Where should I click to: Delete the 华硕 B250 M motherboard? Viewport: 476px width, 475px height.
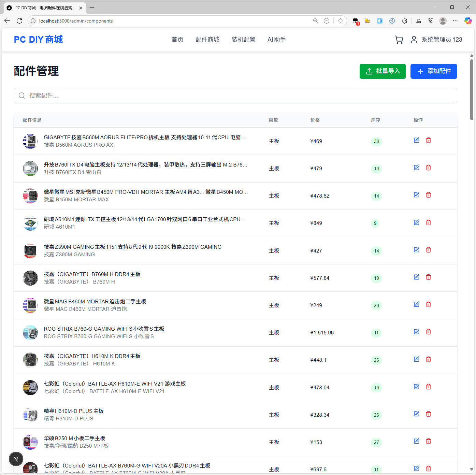click(x=429, y=441)
